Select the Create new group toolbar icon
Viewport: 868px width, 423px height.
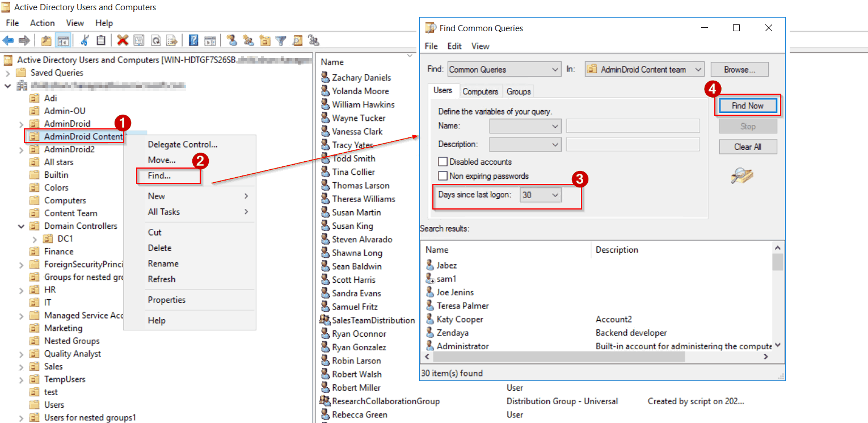249,40
